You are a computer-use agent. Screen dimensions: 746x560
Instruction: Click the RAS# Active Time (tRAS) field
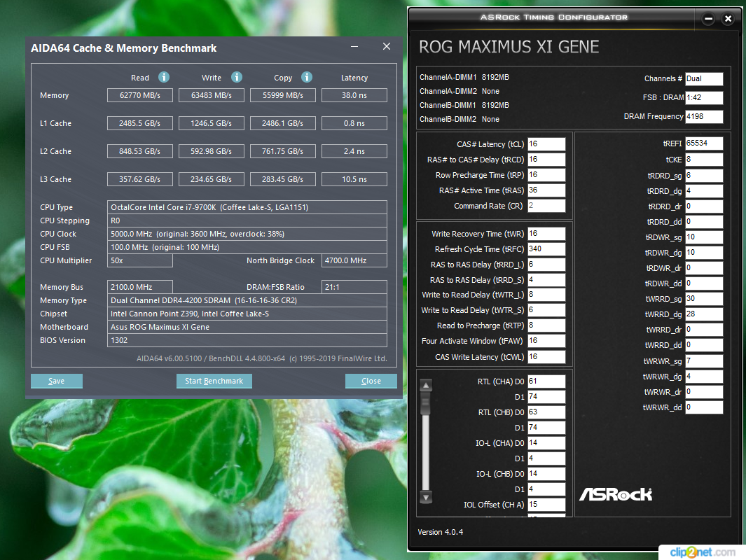point(546,190)
